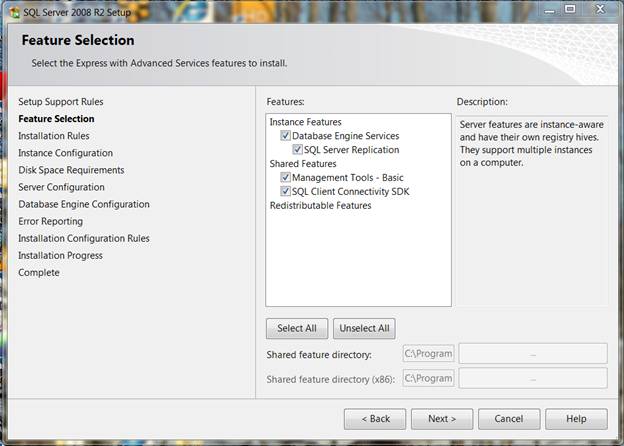
Task: Toggle the Management Tools - Basic checkbox
Action: (285, 177)
